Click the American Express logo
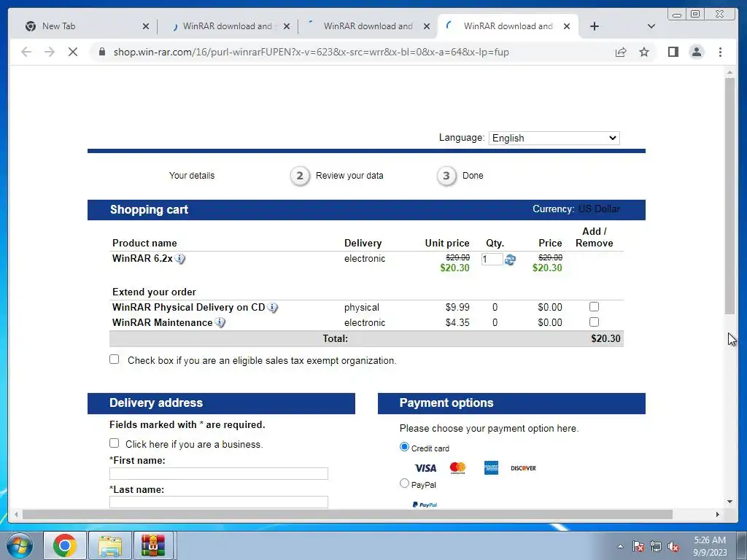 click(491, 468)
